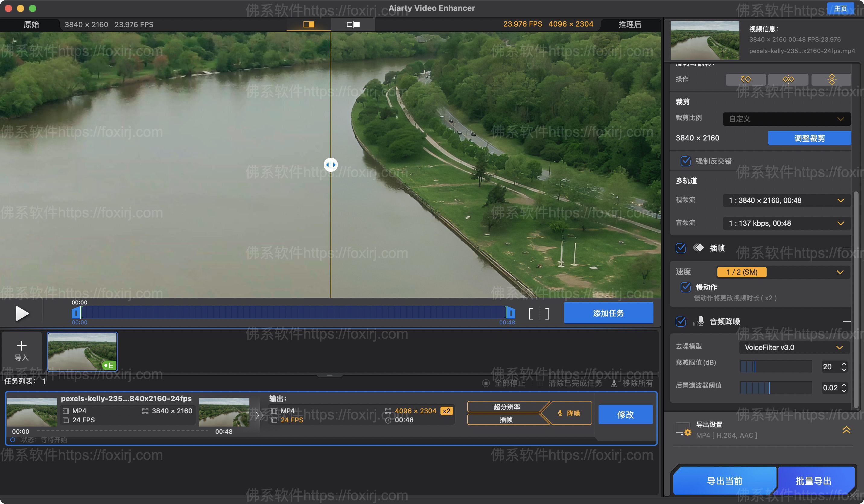
Task: Click 主页 in the title bar
Action: [x=841, y=8]
